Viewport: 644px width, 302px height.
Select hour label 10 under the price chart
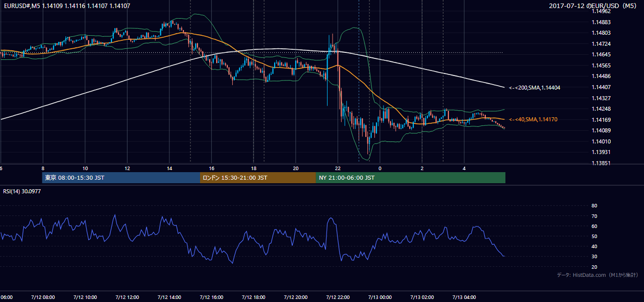85,168
